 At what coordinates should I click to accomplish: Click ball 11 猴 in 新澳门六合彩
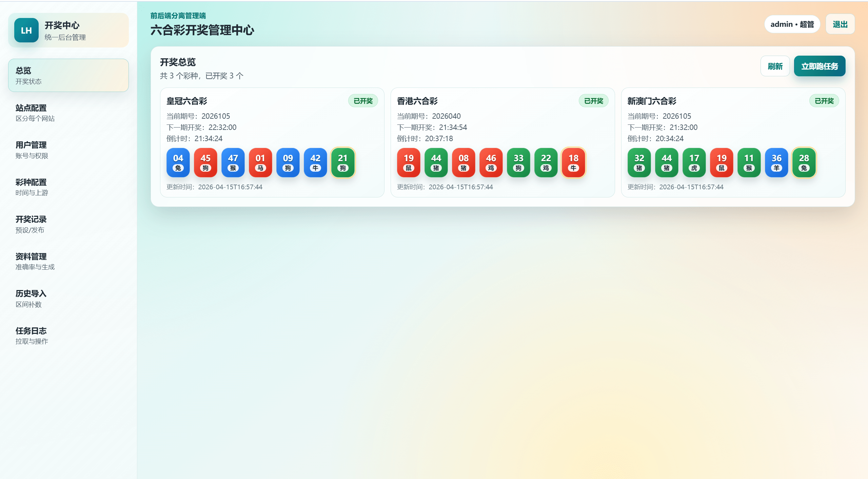[749, 162]
